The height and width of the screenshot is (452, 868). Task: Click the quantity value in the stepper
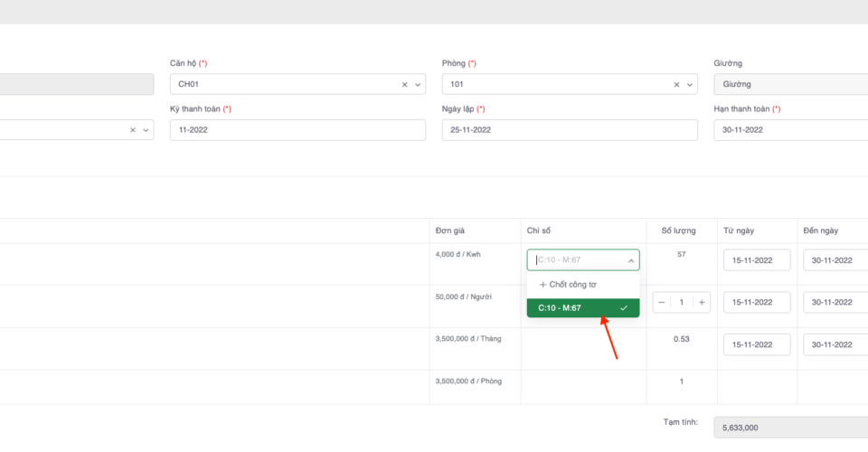pos(682,302)
